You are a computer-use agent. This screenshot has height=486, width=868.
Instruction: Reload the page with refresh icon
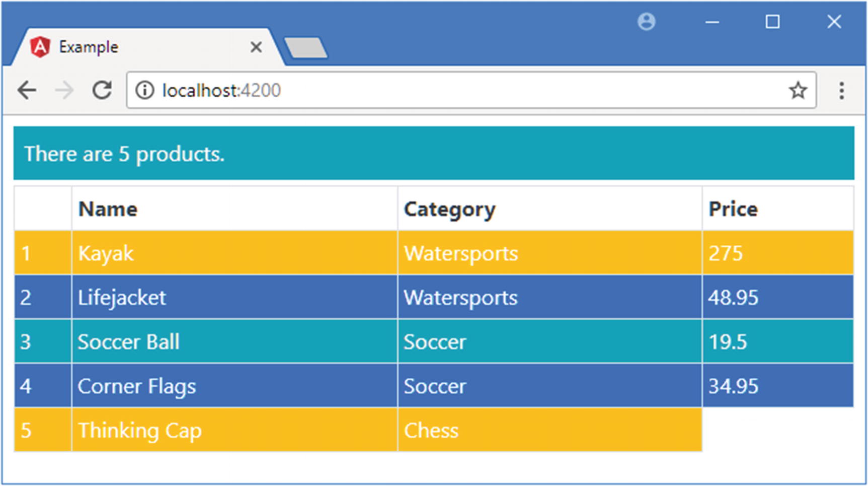(x=102, y=91)
